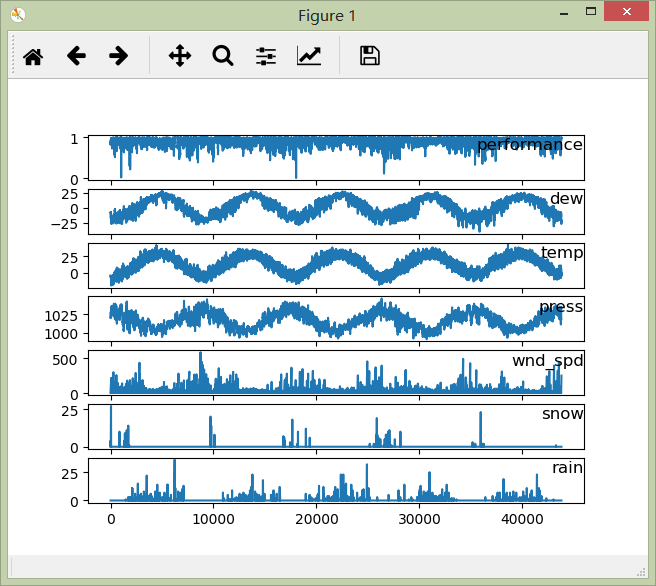Activate the Zoom to rectangle tool

[223, 56]
